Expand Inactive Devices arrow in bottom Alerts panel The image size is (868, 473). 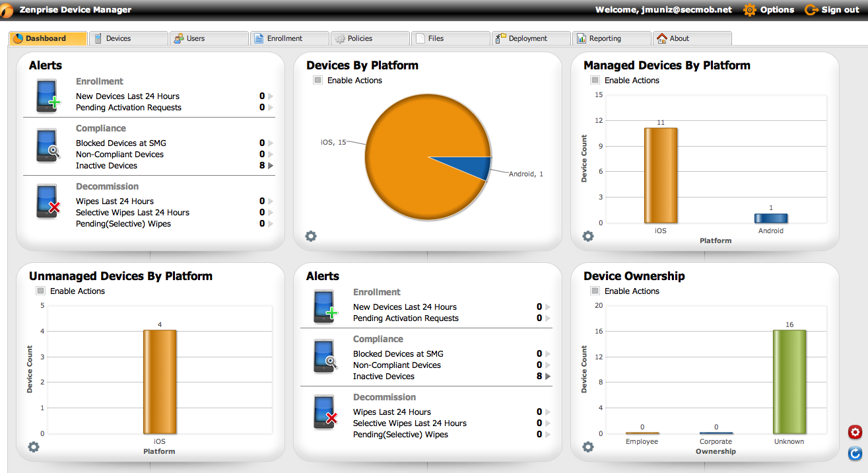pos(548,377)
